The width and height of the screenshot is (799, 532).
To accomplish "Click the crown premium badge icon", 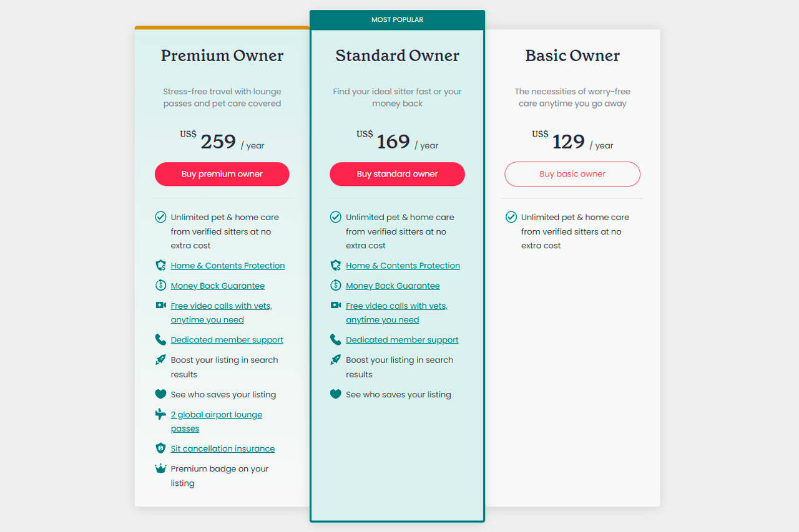I will [160, 468].
